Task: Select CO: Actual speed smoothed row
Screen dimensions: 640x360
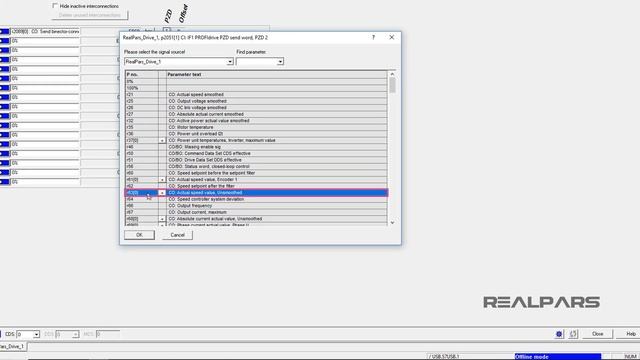Action: [256, 95]
